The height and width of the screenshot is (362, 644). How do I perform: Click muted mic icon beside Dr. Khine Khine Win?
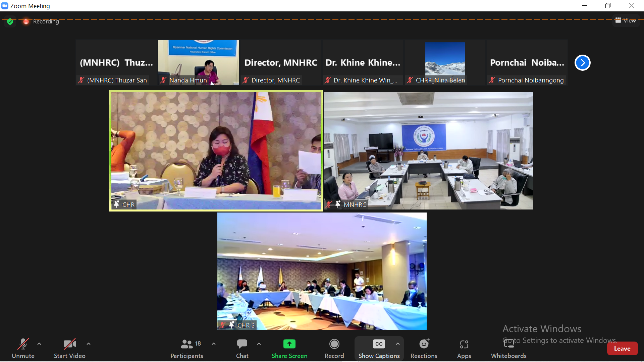pyautogui.click(x=328, y=80)
